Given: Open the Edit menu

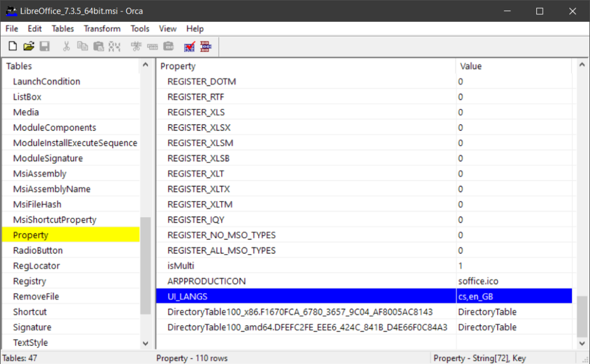Looking at the screenshot, I should click(35, 29).
